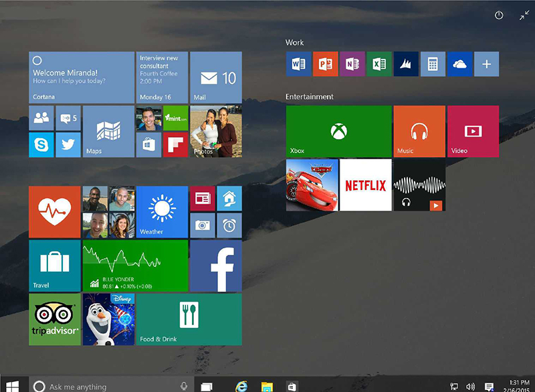Launch the PowerPoint tile
Viewport: 535px width, 392px height.
click(x=326, y=64)
